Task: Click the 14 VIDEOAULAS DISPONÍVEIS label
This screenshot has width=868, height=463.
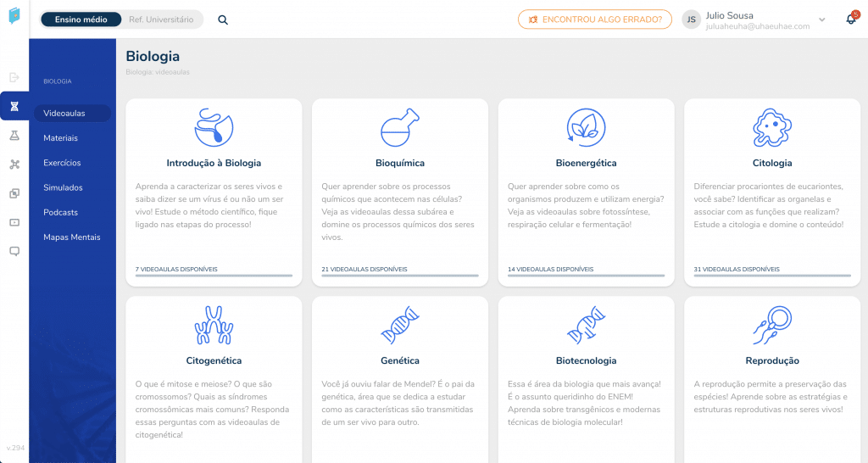Action: pos(550,269)
